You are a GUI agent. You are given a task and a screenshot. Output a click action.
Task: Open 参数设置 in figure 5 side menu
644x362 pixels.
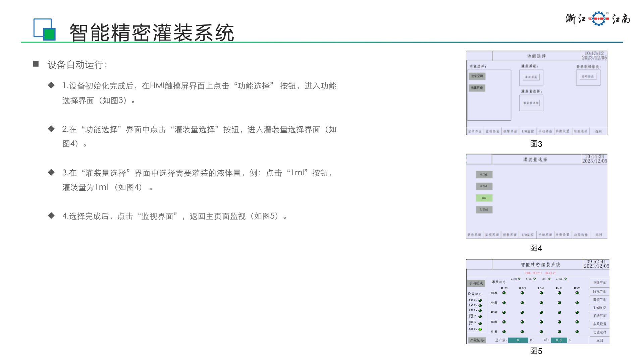(599, 324)
